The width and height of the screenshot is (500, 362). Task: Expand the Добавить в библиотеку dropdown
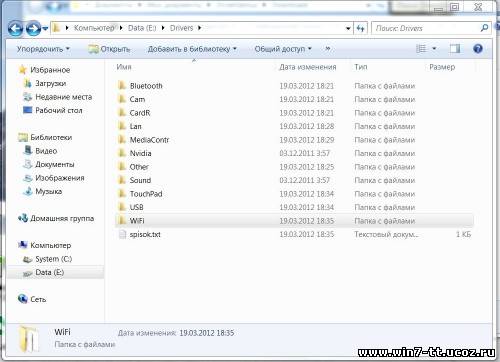pyautogui.click(x=192, y=49)
